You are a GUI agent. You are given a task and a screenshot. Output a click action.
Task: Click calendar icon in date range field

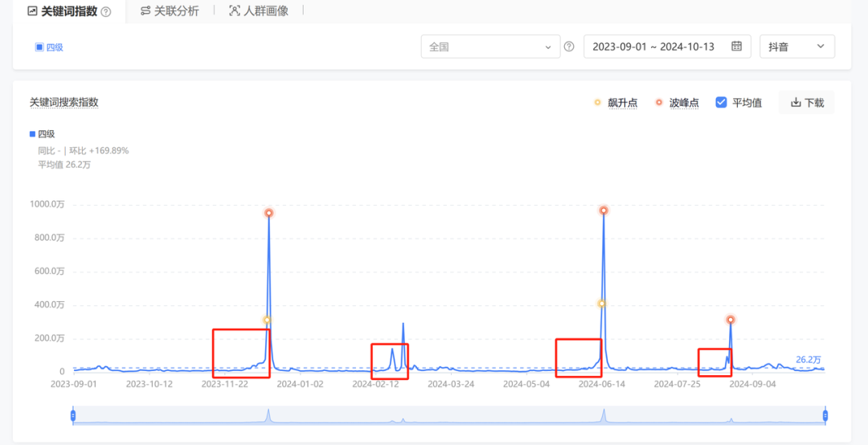pyautogui.click(x=736, y=47)
